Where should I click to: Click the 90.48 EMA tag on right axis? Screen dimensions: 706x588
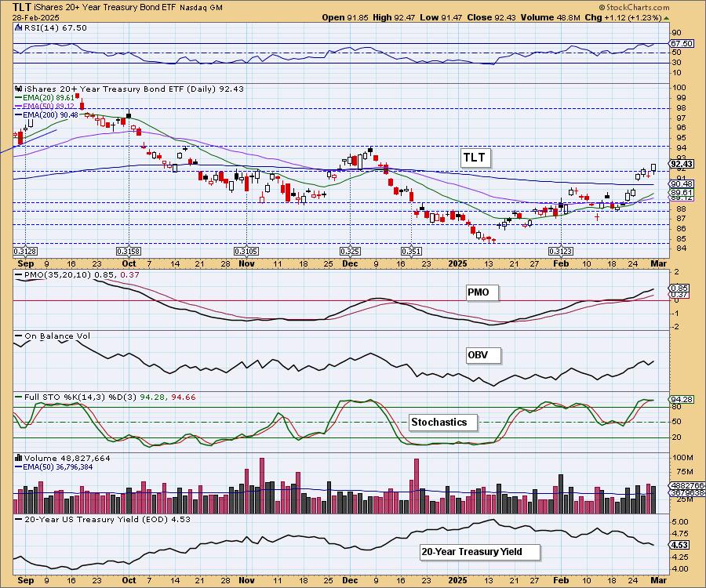point(682,184)
